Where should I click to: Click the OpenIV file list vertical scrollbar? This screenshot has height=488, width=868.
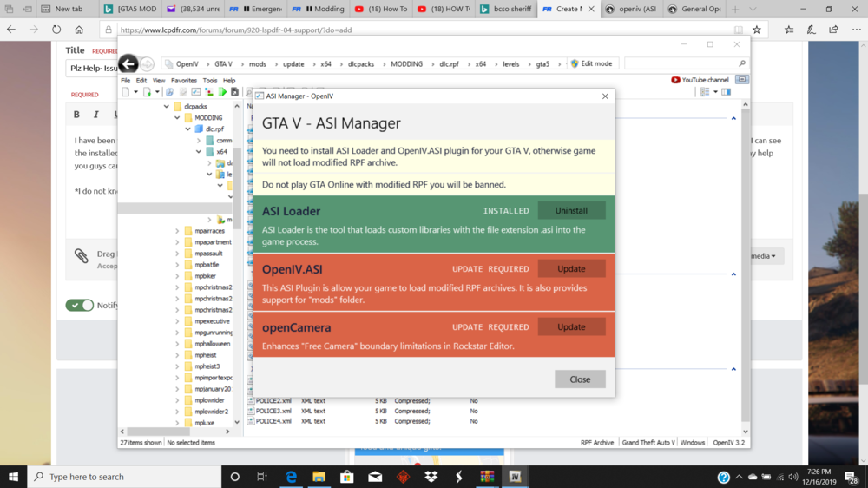point(745,267)
